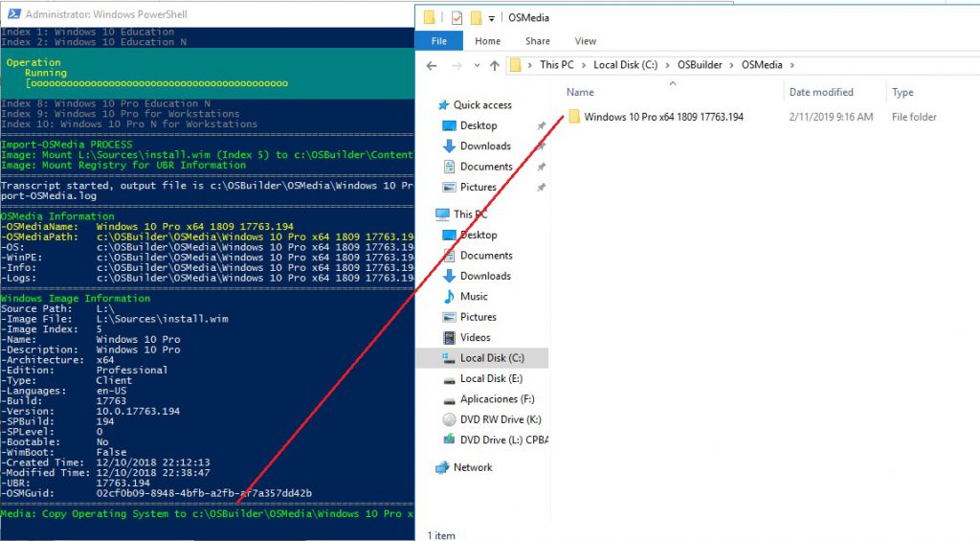Open DVD RW Drive (K:) in navigation pane

point(450,419)
